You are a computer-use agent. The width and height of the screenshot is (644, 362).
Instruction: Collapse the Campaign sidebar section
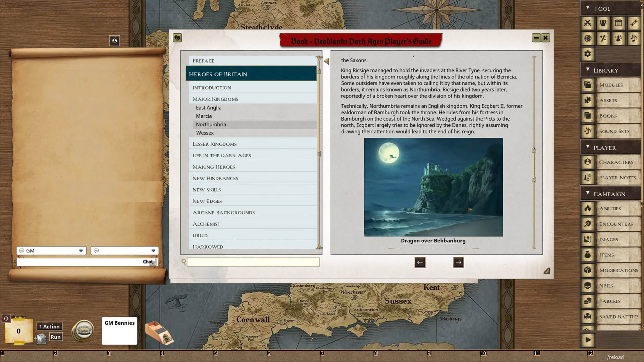point(588,193)
